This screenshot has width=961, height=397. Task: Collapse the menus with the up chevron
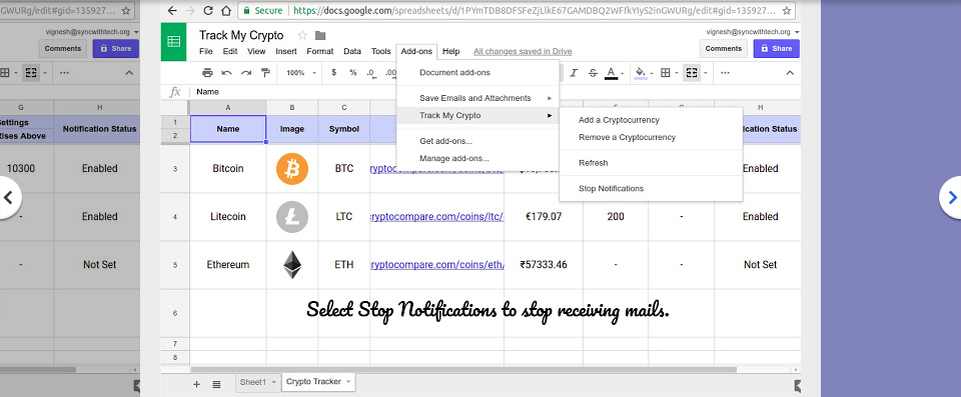[790, 73]
